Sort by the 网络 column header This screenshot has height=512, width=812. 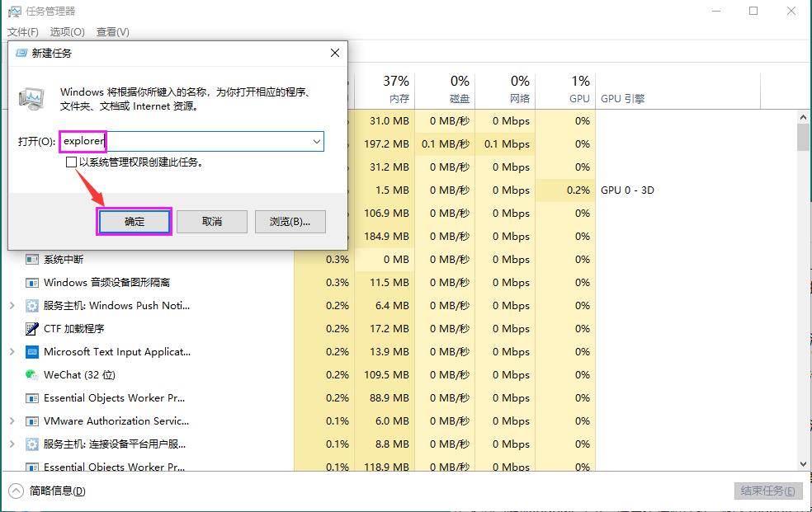point(505,90)
